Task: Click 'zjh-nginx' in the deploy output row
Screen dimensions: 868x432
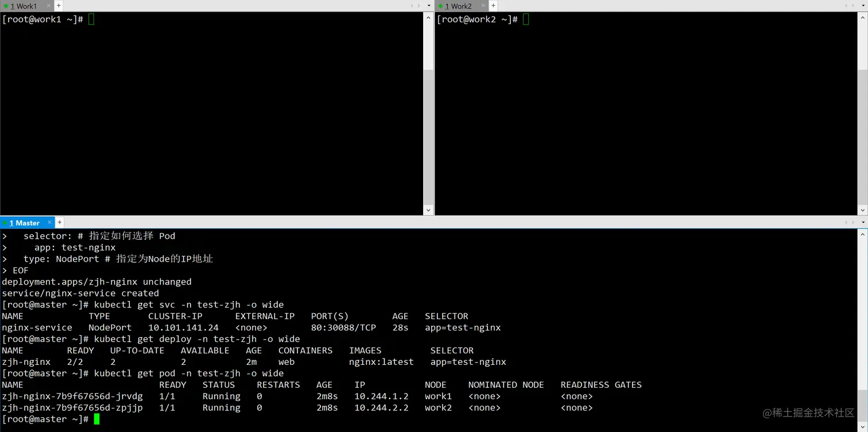Action: (x=26, y=362)
